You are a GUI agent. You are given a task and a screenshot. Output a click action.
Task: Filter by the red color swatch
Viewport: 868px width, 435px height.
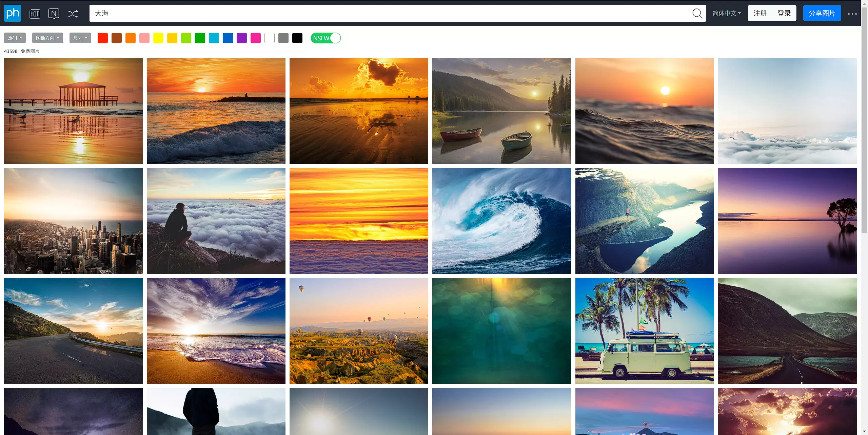(x=103, y=38)
